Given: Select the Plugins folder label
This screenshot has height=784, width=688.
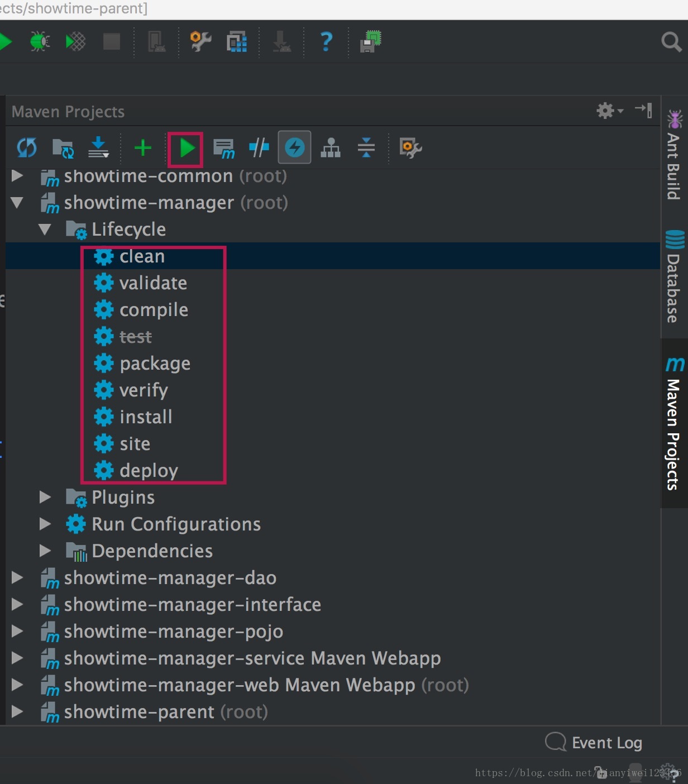Looking at the screenshot, I should [x=123, y=498].
